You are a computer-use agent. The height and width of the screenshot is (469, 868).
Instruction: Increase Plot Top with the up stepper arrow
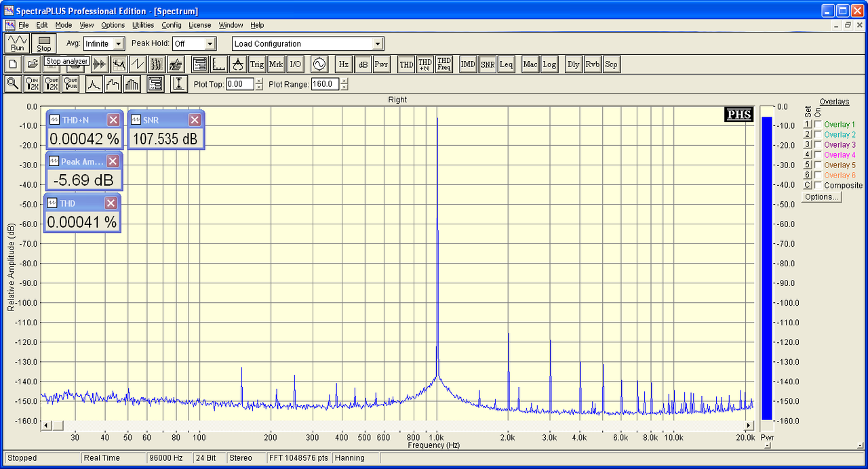[x=259, y=81]
